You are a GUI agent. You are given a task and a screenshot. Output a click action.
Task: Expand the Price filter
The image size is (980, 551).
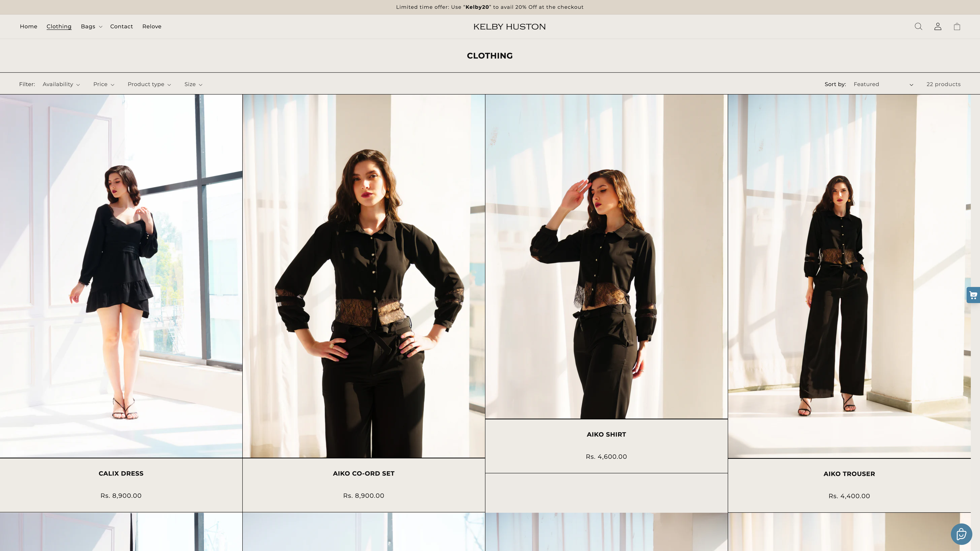click(104, 84)
